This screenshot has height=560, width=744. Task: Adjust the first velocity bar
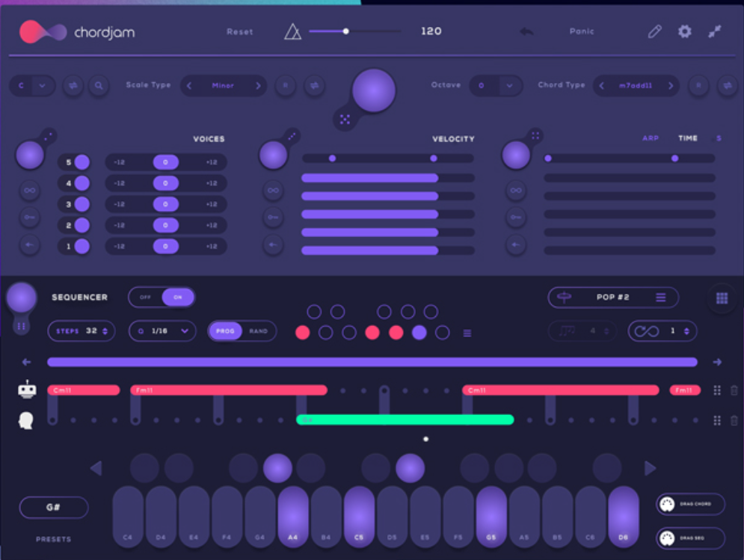click(x=387, y=178)
